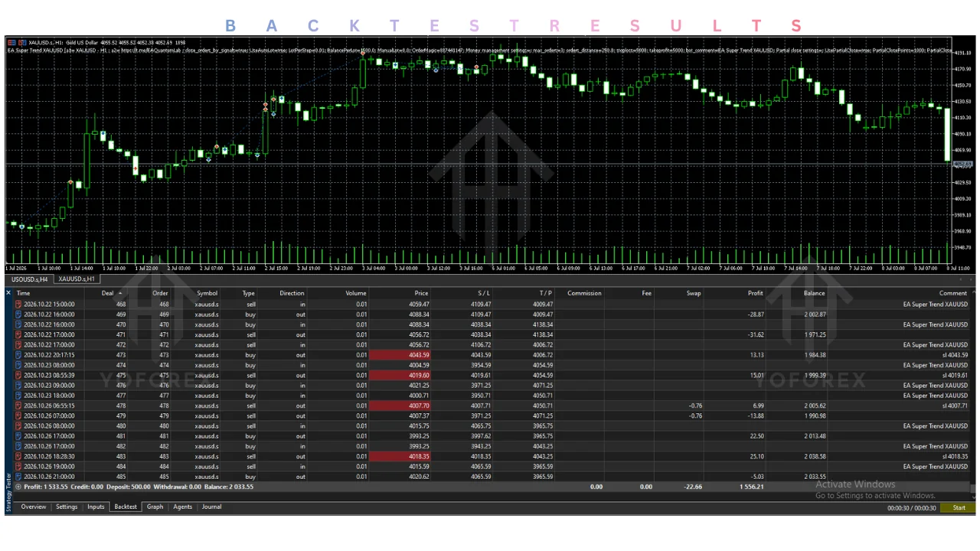The height and width of the screenshot is (551, 980).
Task: Click the sell icon of deal 478
Action: click(18, 406)
